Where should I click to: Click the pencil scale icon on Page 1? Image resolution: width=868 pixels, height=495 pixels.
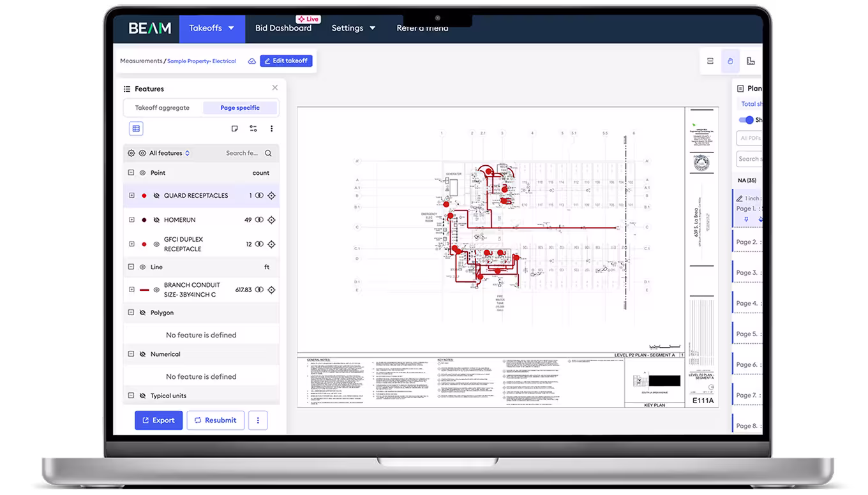coord(740,198)
